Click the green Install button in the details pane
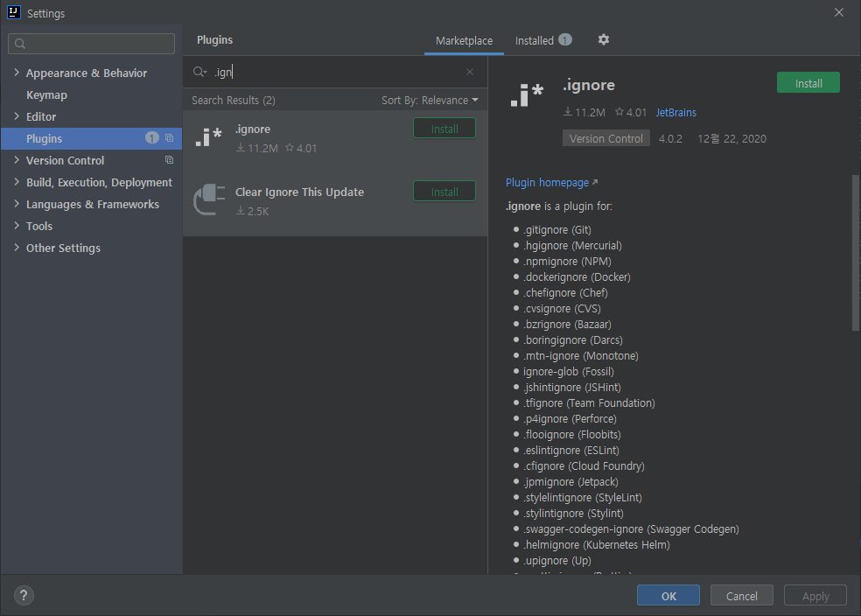 808,83
